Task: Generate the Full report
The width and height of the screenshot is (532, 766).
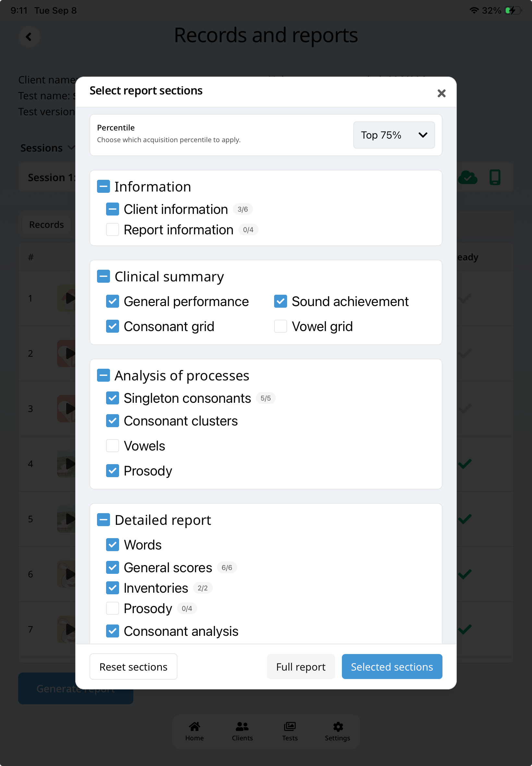Action: point(301,667)
